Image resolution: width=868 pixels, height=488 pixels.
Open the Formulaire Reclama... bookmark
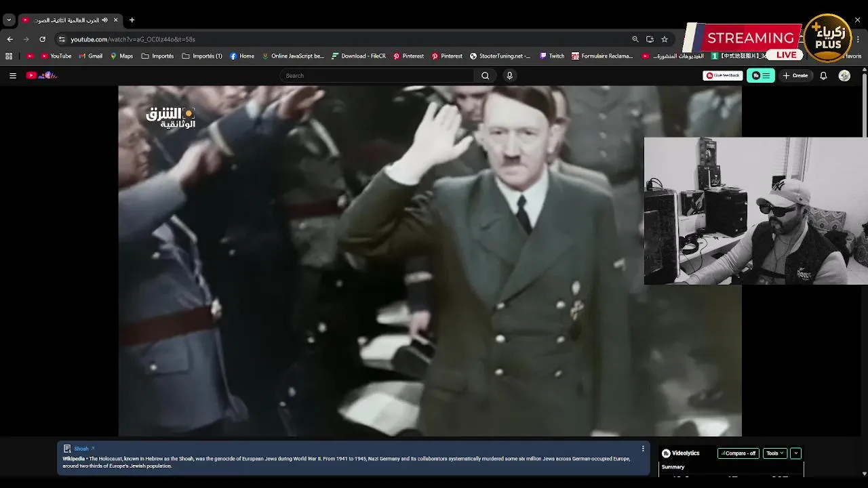point(602,56)
